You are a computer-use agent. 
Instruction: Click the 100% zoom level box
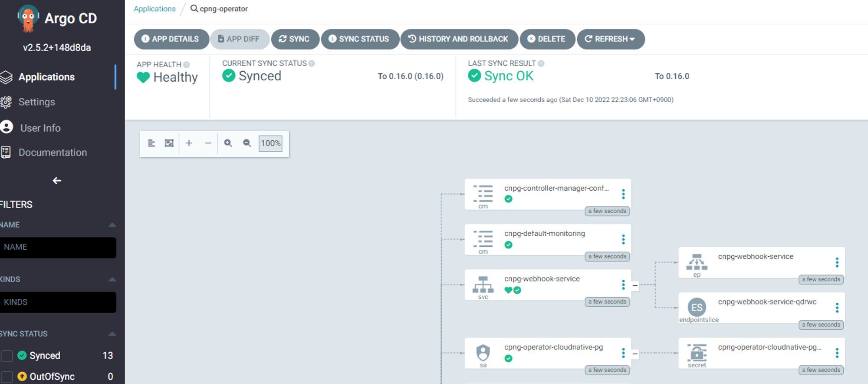tap(270, 143)
